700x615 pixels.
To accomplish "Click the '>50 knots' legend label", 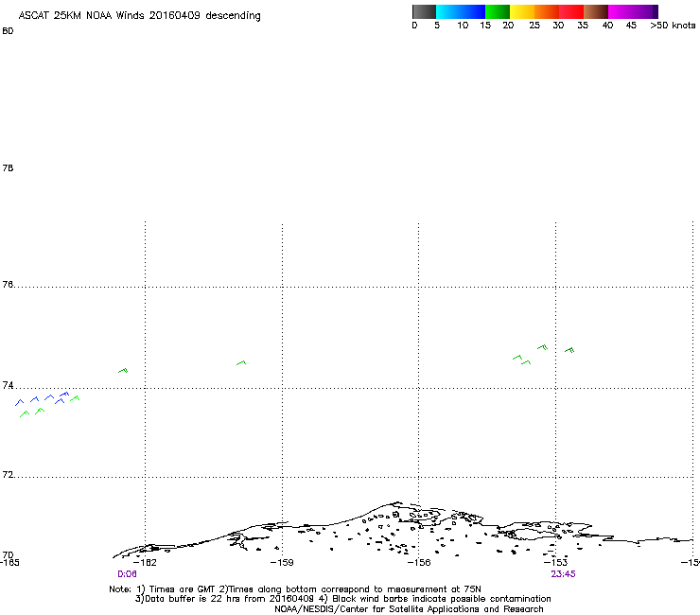I will pos(673,26).
